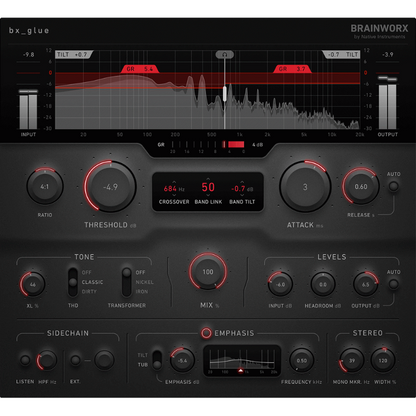Click the output level meter
Image resolution: width=416 pixels, height=416 pixels.
[388, 103]
